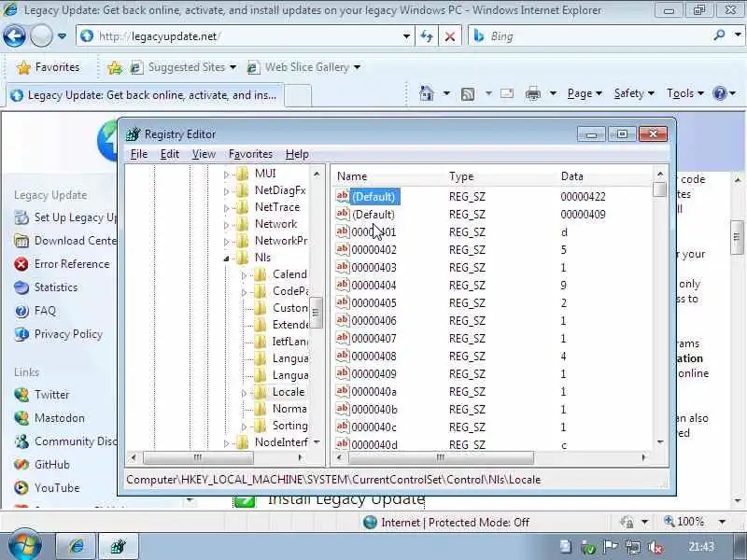Collapse the Nls registry key
747x560 pixels.
pos(226,259)
